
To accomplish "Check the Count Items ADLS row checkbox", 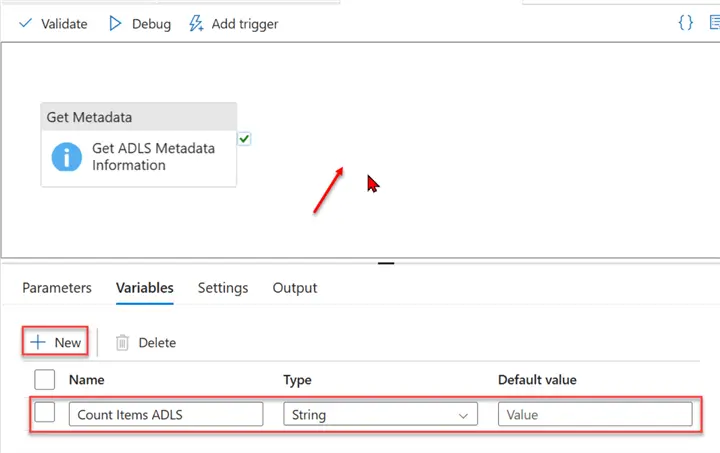I will [x=44, y=413].
